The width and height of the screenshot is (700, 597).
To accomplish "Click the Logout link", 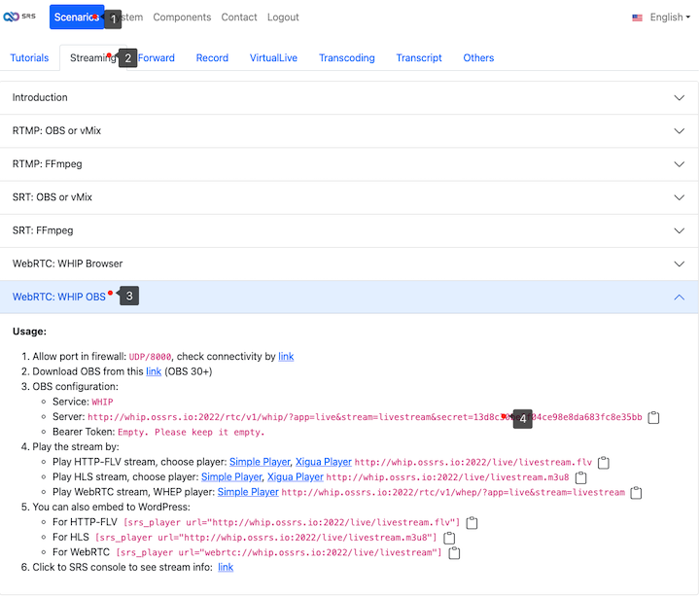I will pos(283,18).
